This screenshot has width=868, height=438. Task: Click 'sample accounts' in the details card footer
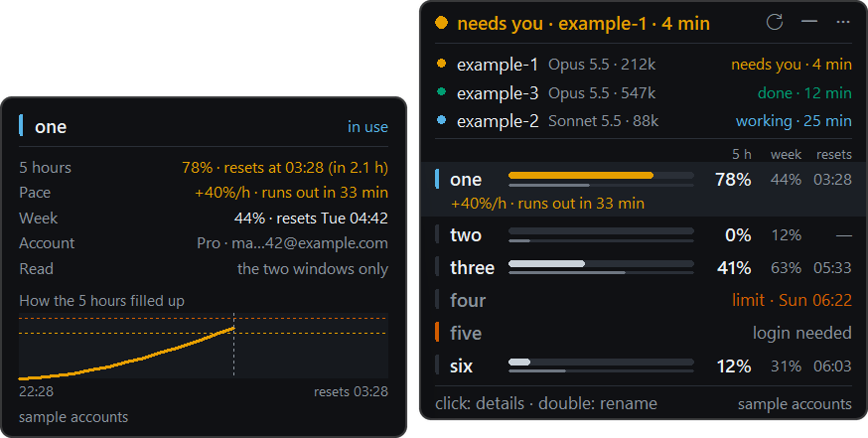pos(73,417)
